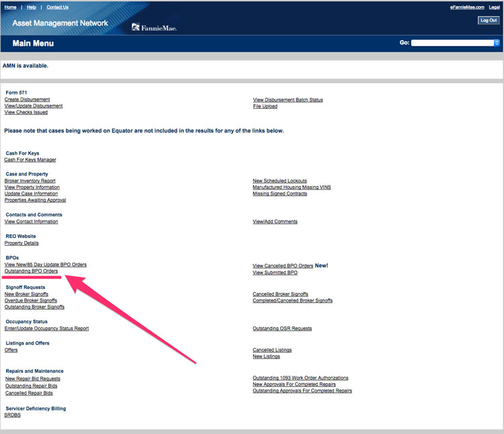Open the Contact Us link

coord(58,7)
